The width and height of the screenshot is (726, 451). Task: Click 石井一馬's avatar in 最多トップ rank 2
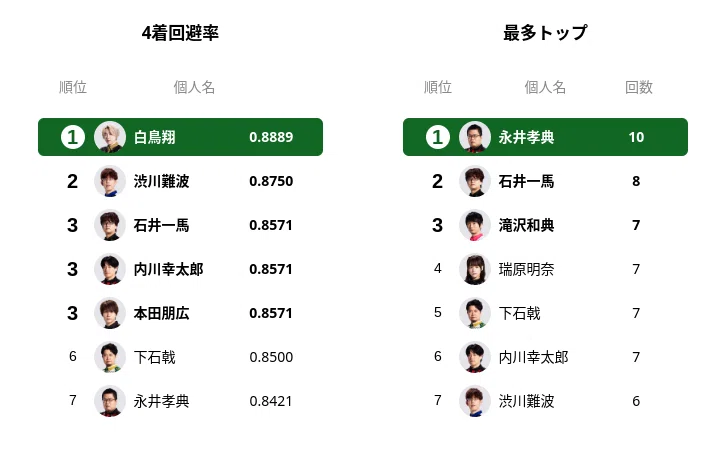[475, 181]
